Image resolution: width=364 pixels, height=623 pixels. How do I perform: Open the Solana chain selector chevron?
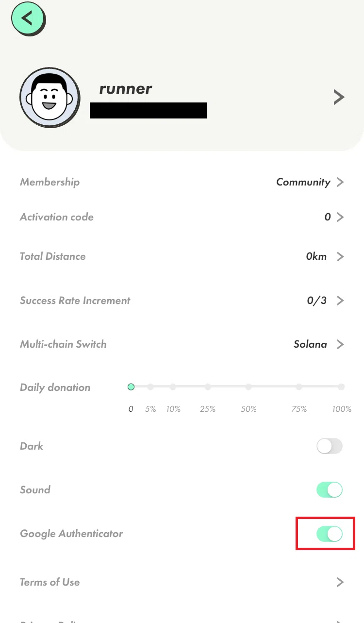(x=340, y=344)
